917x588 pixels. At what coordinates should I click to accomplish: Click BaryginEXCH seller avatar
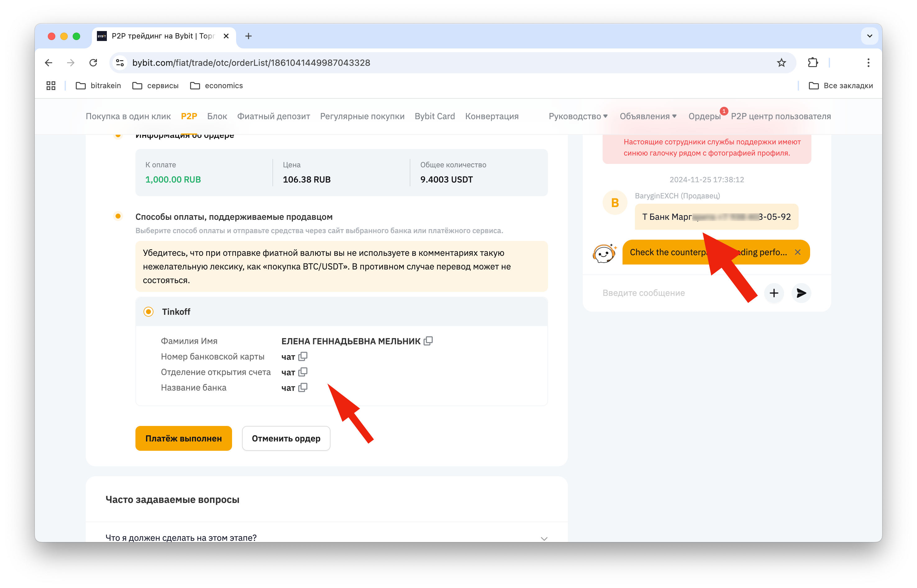coord(614,202)
